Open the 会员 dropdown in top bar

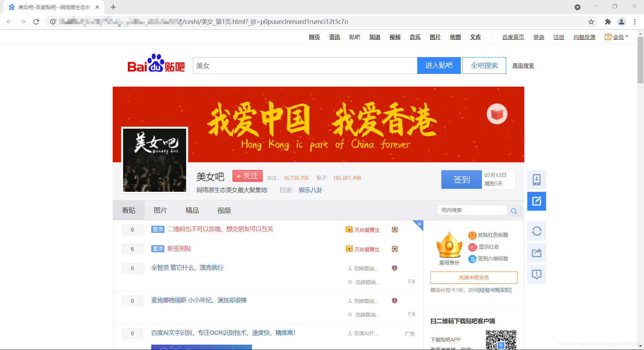click(616, 37)
